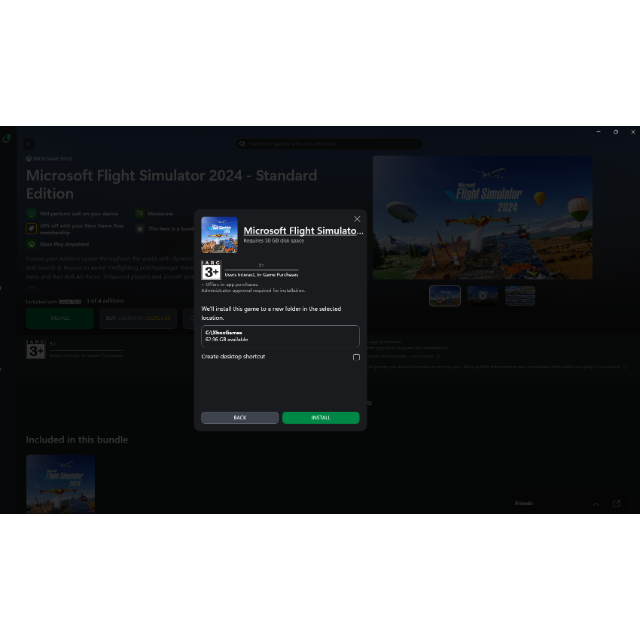640x640 pixels.
Task: Select the first screenshot thumbnail
Action: tap(445, 295)
